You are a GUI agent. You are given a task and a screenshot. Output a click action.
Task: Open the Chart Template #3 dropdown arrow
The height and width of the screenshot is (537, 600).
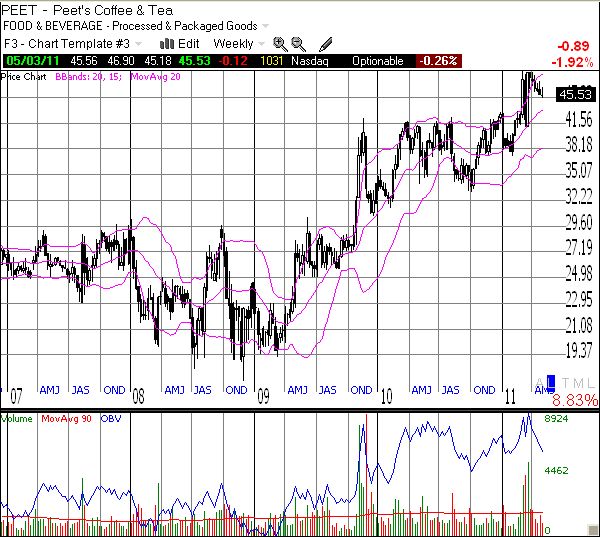(138, 44)
